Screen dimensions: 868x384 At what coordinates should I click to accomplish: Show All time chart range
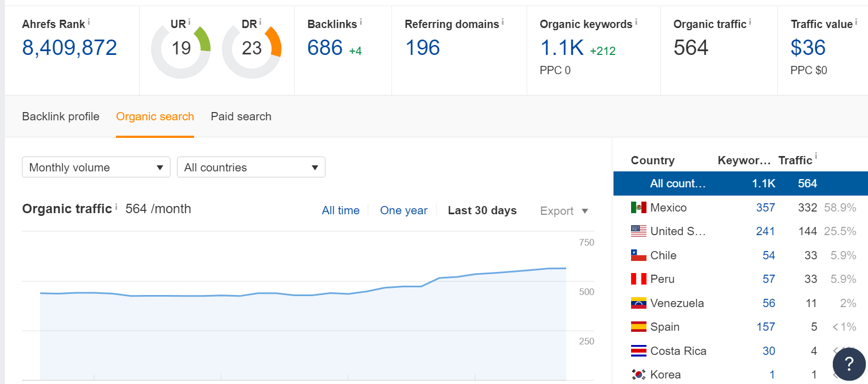[341, 210]
